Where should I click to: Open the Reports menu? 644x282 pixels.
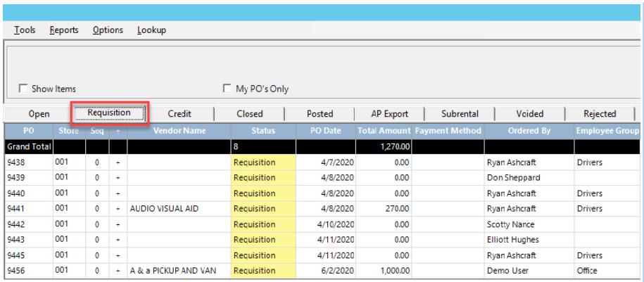tap(64, 30)
